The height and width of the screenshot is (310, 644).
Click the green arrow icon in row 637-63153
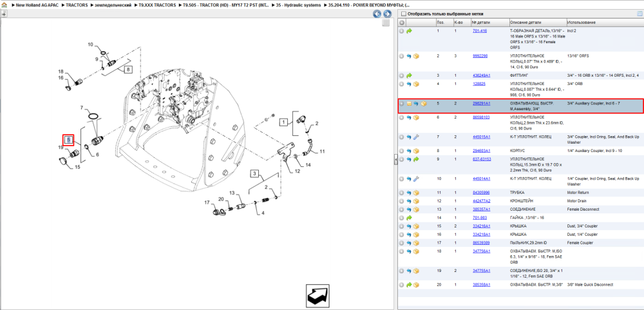point(416,159)
